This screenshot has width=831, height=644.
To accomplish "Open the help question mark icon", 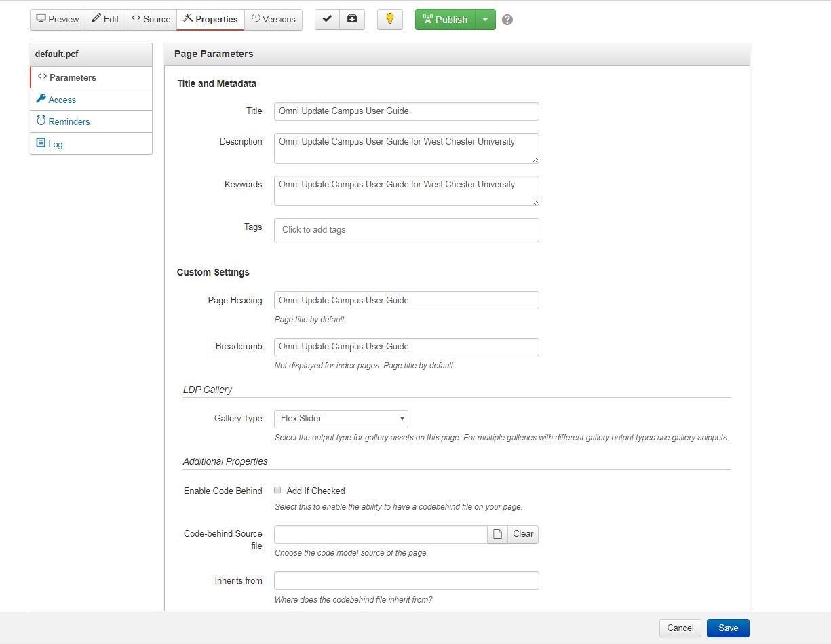I will 507,20.
